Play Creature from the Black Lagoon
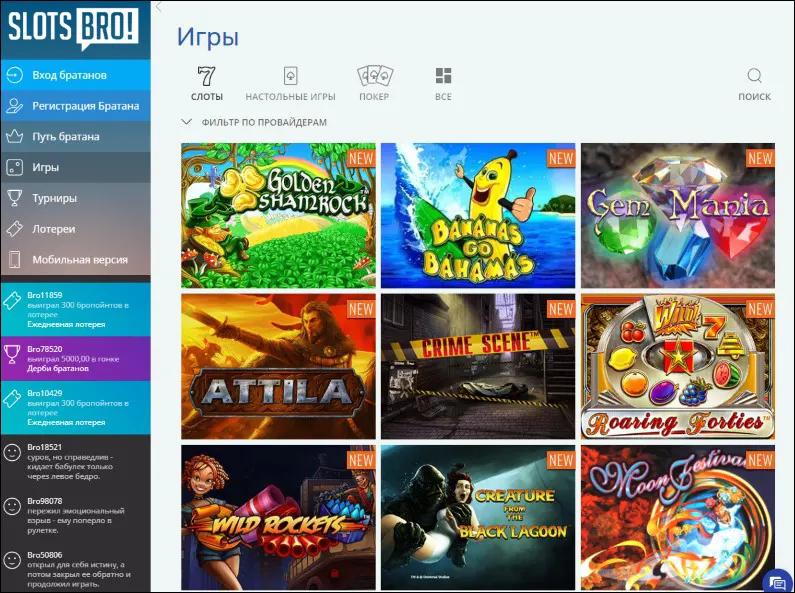The height and width of the screenshot is (593, 795). pos(478,517)
